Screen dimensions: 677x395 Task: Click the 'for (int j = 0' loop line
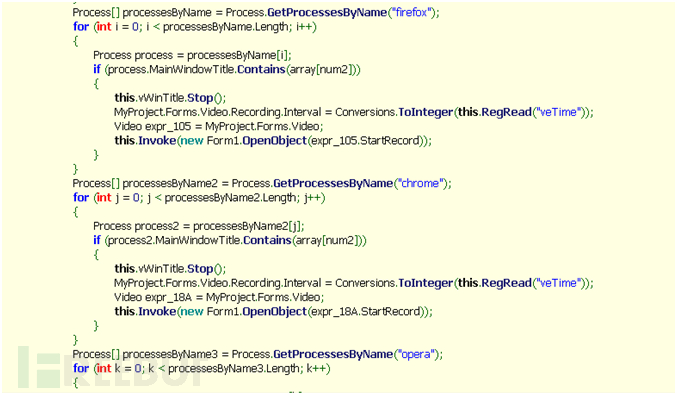(199, 198)
